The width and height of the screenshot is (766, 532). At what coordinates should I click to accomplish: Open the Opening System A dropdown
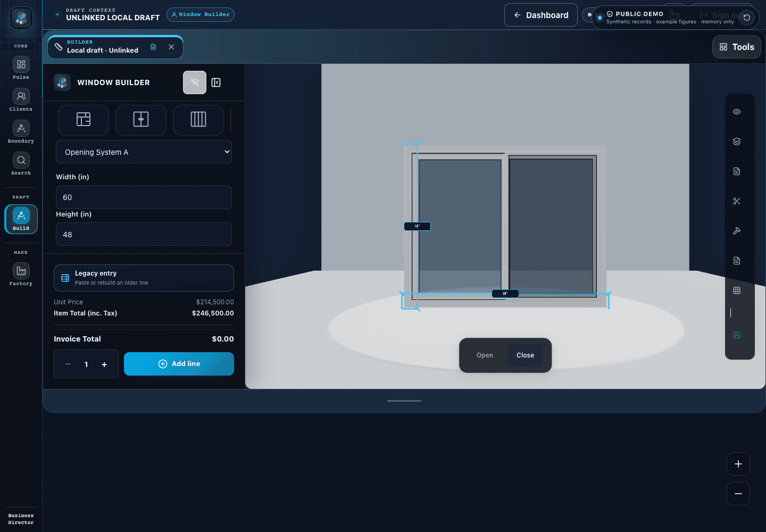click(x=144, y=152)
